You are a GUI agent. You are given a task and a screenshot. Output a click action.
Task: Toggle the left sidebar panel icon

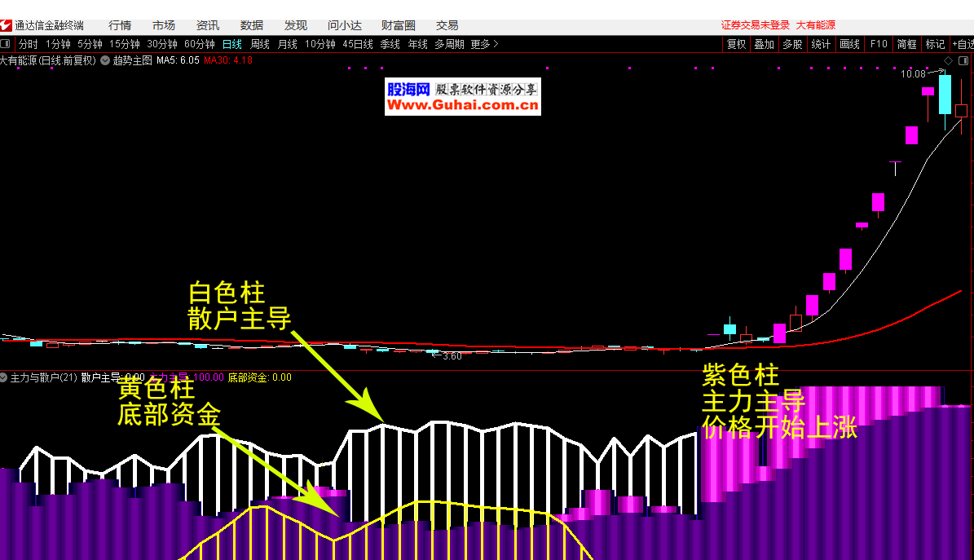(x=6, y=44)
